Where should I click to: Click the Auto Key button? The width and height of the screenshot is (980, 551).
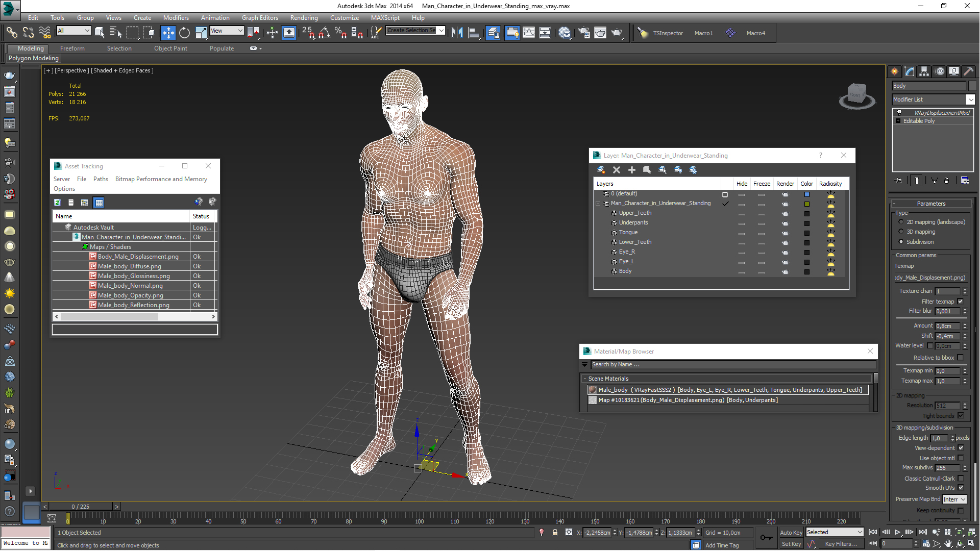791,532
